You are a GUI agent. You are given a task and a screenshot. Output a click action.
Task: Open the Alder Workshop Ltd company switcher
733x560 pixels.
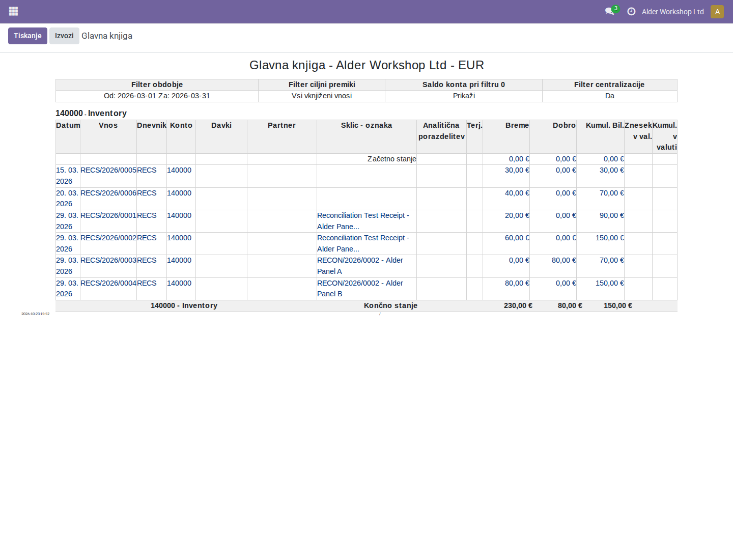672,12
